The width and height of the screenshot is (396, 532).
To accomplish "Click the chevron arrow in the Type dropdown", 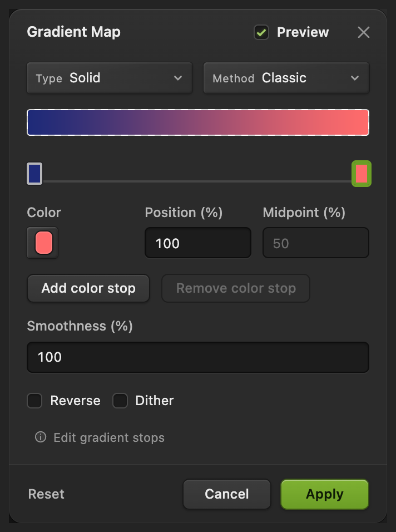I will [178, 78].
